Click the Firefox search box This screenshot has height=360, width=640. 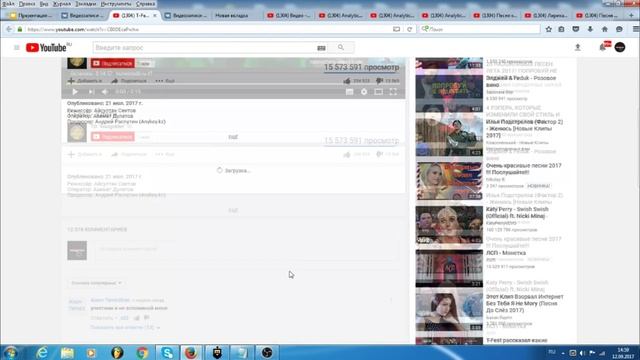(x=480, y=29)
